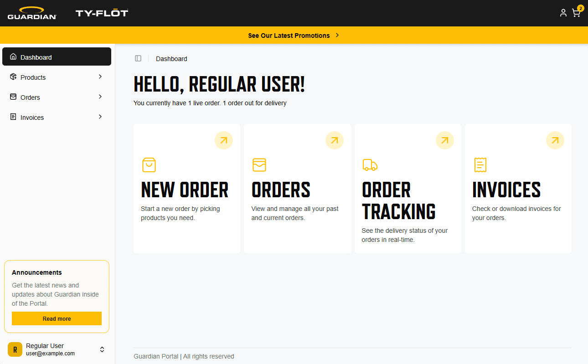
Task: Click the envelope icon on the Orders card
Action: pyautogui.click(x=259, y=165)
